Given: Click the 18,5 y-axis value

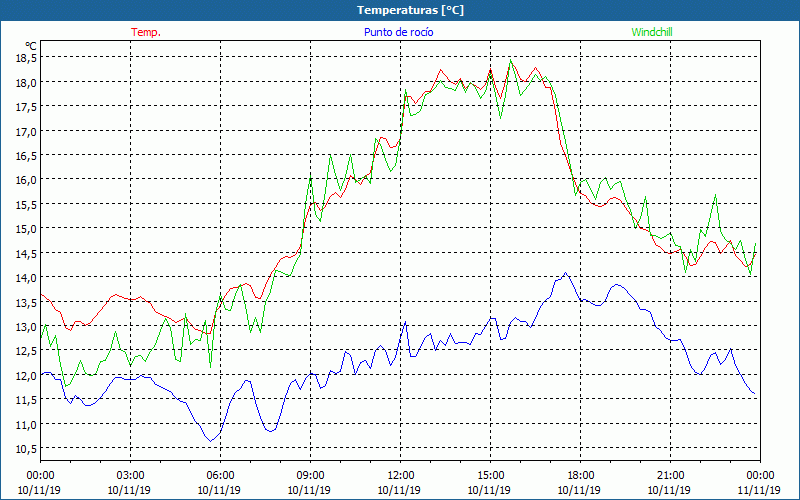Looking at the screenshot, I should tap(26, 58).
